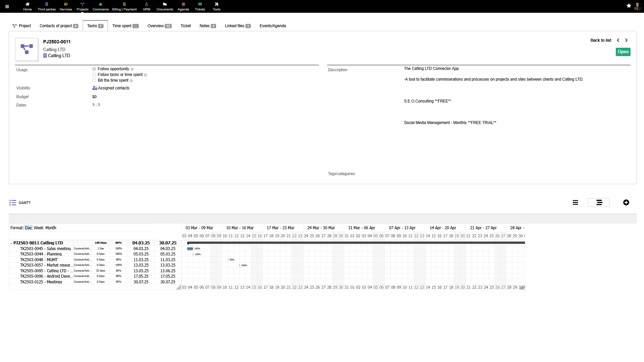The width and height of the screenshot is (644, 362).
Task: Set Gantt format to Week
Action: click(x=39, y=228)
